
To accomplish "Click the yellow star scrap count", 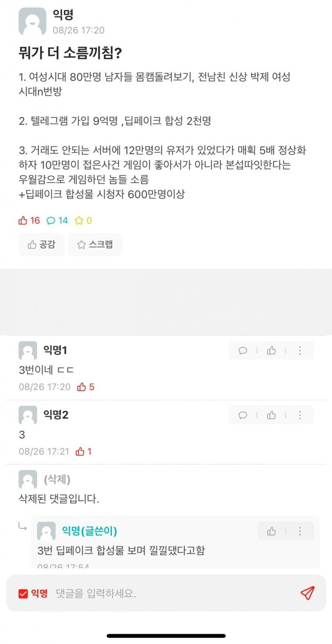I will (x=83, y=221).
